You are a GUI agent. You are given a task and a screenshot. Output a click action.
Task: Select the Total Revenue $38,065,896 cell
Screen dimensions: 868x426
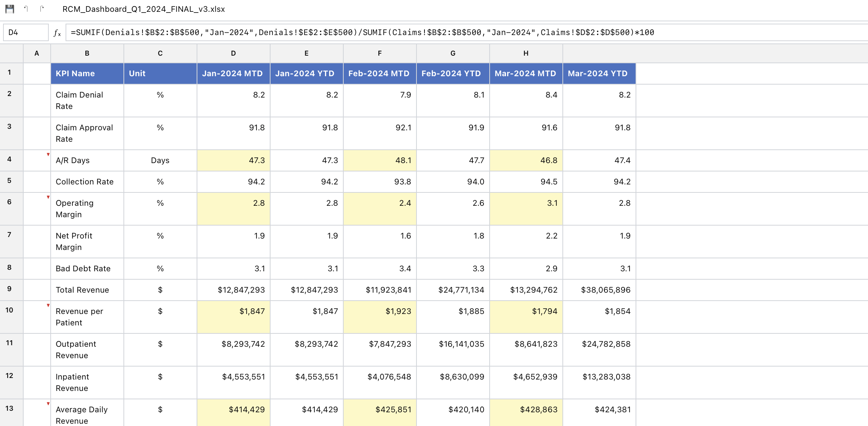(599, 290)
